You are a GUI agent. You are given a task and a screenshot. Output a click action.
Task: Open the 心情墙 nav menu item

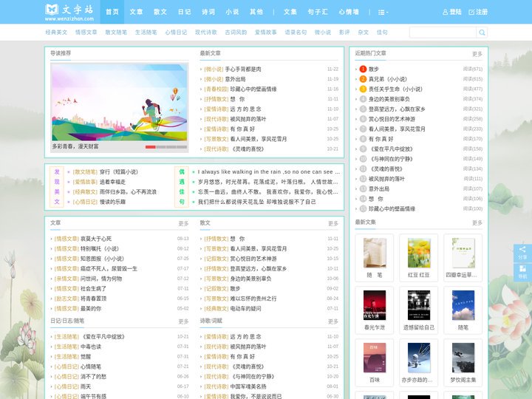click(349, 12)
